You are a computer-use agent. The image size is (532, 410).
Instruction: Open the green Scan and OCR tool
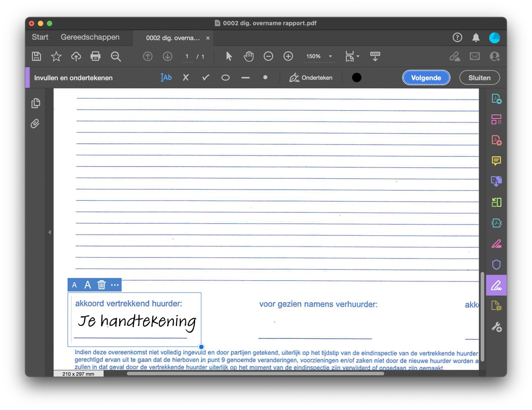pyautogui.click(x=496, y=202)
